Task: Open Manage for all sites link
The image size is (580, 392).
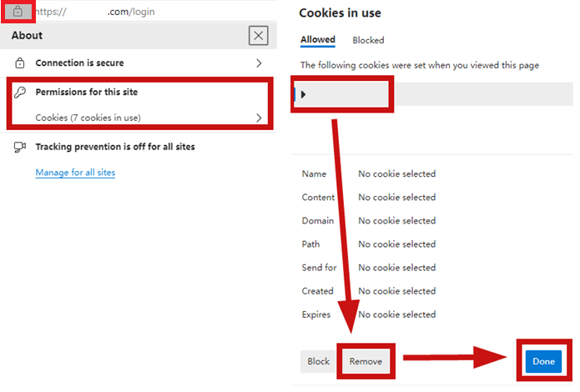Action: (75, 173)
